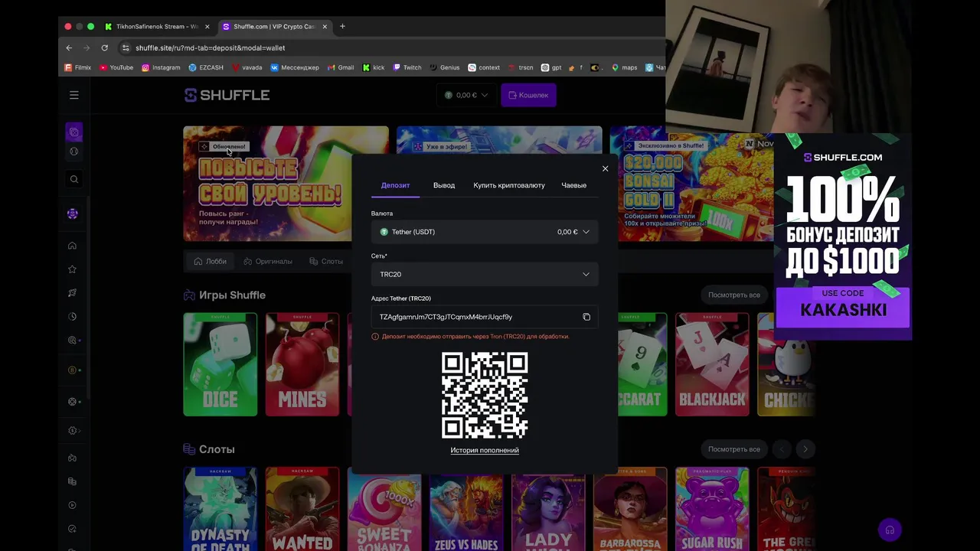980x551 pixels.
Task: Close the TikhonSafinenok Stream browser tab
Action: (207, 27)
